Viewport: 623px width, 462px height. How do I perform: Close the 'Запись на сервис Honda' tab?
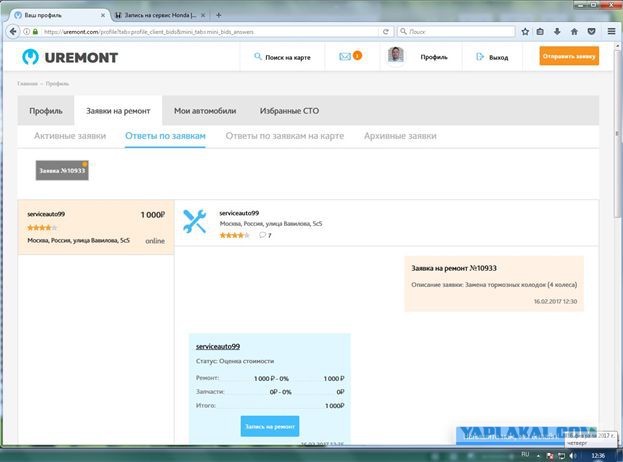(x=203, y=15)
